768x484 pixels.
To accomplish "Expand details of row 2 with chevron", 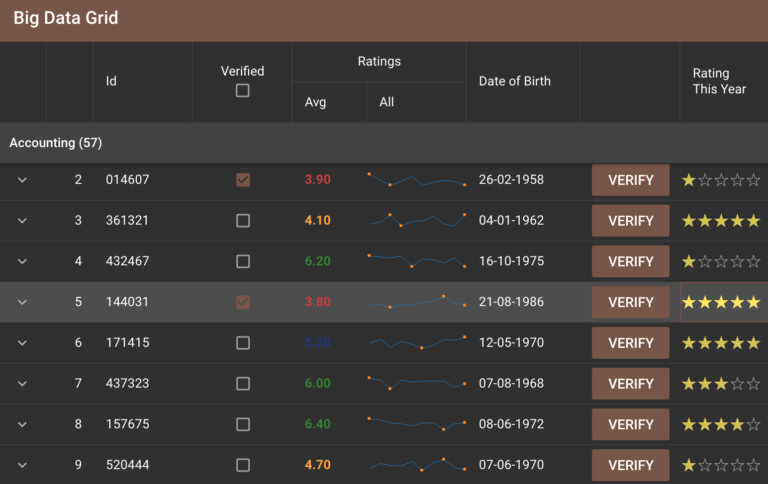I will click(22, 180).
